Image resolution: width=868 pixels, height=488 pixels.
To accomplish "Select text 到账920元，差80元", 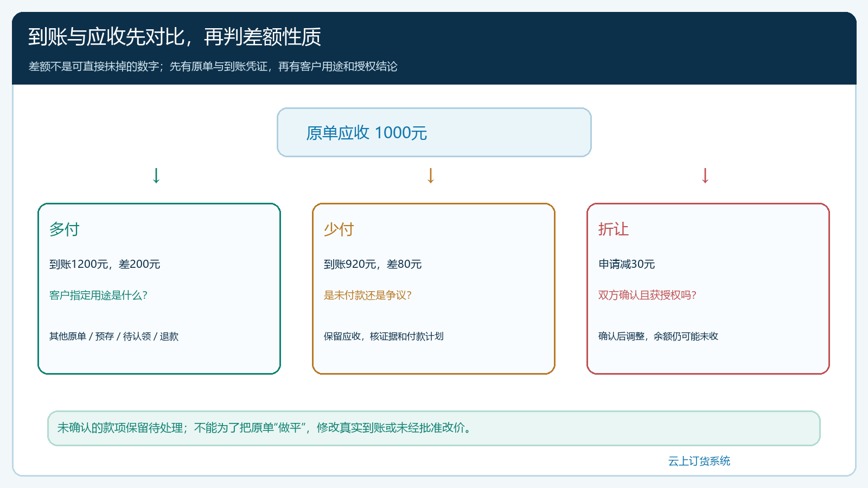I will 373,264.
